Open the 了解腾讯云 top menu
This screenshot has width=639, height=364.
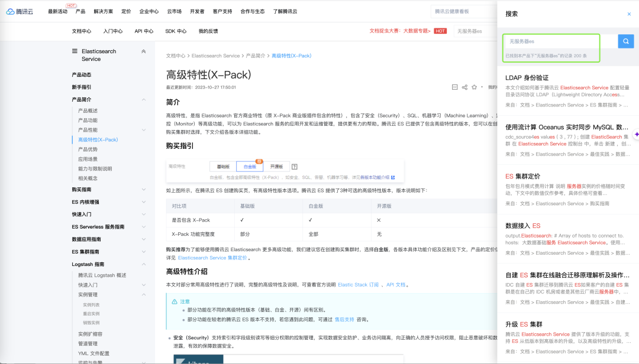point(285,11)
